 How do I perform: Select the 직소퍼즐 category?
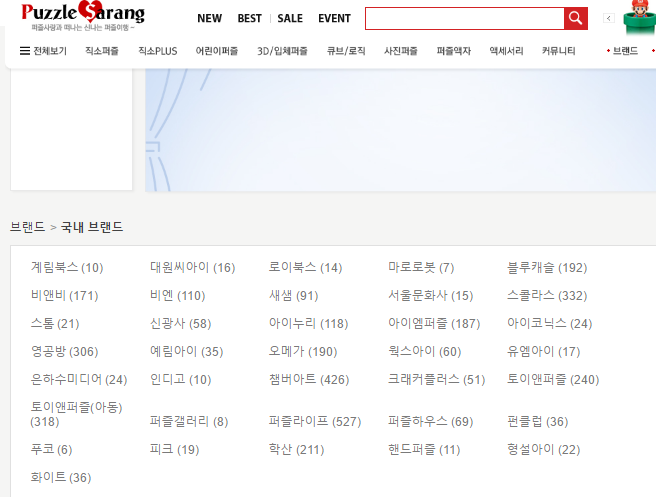coord(102,51)
